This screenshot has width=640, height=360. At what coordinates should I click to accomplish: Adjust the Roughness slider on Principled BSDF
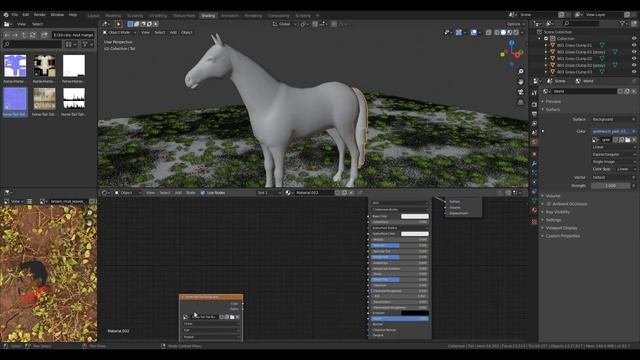tap(399, 257)
